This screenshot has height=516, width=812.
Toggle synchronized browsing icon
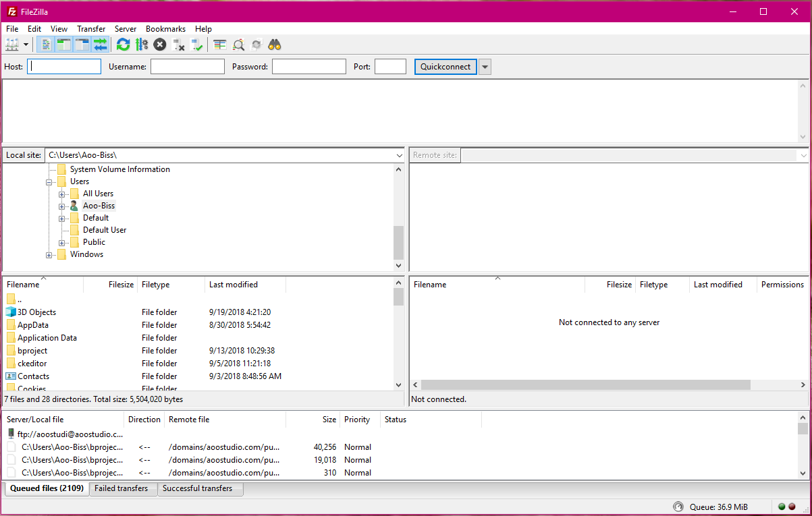click(x=256, y=45)
